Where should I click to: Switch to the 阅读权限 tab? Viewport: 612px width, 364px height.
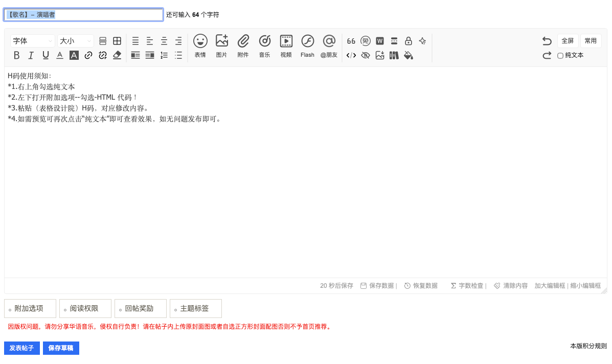(x=85, y=309)
